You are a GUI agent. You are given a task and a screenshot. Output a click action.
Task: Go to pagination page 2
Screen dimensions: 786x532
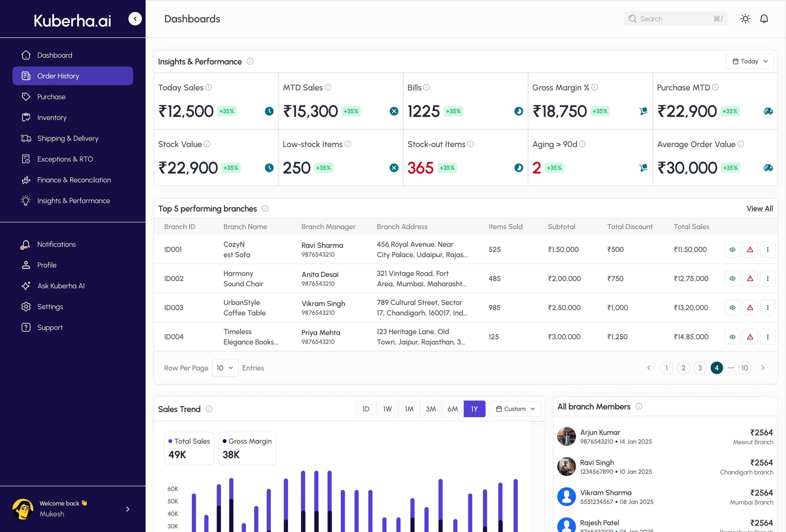pyautogui.click(x=683, y=368)
